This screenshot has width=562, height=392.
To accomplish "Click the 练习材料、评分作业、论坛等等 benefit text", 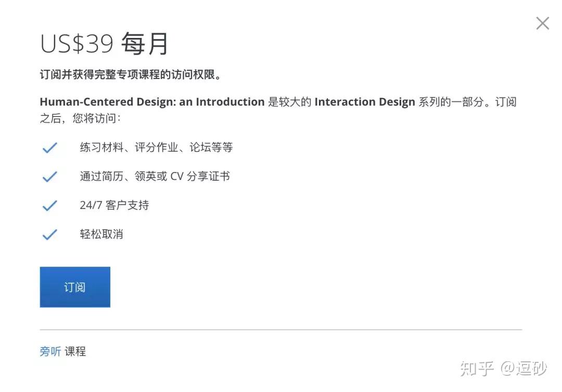I will pos(156,147).
